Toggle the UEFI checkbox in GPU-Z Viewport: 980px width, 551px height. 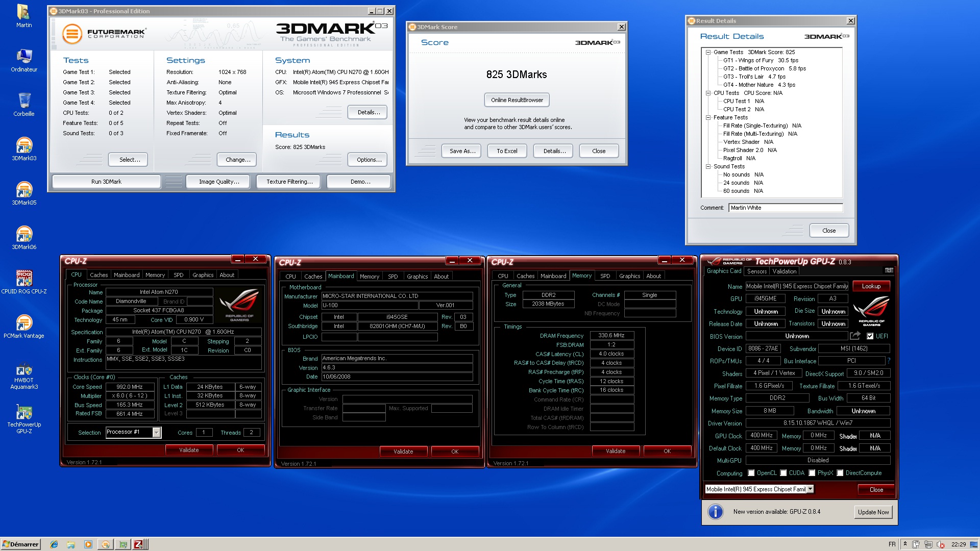click(870, 336)
